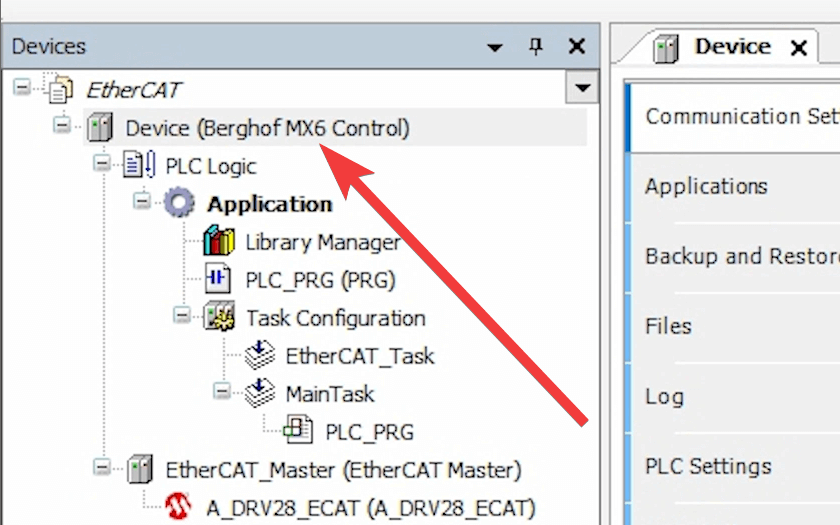Click the Application gear icon
Screen dimensions: 840x525
point(179,202)
